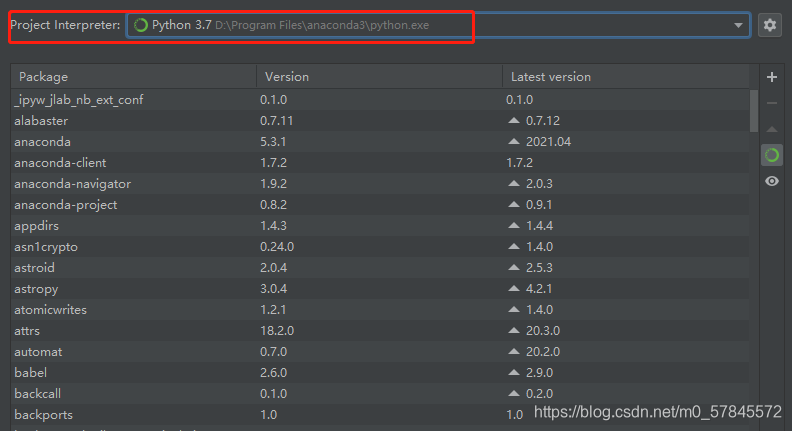The height and width of the screenshot is (431, 792).
Task: Click upgrade arrow beside anaconda 2021.04
Action: pyautogui.click(x=514, y=141)
